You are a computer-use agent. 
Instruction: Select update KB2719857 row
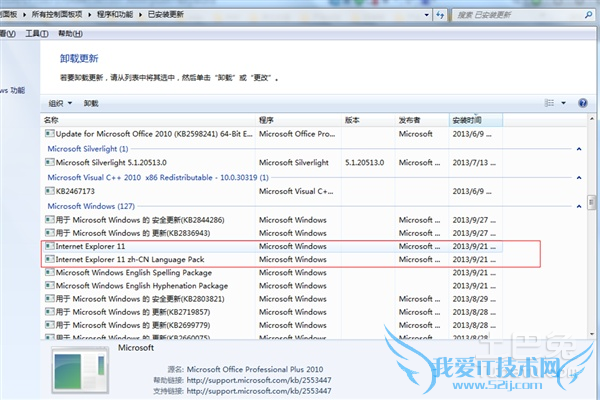click(271, 312)
